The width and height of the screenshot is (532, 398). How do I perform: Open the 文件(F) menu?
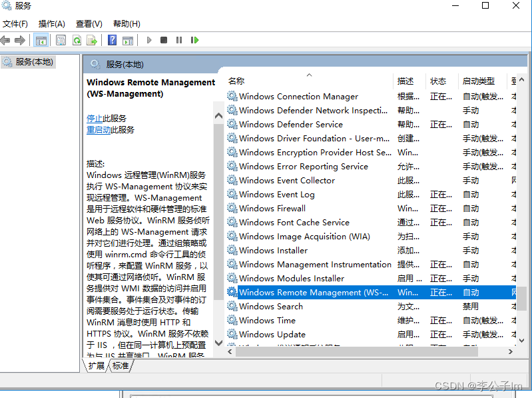pyautogui.click(x=15, y=24)
